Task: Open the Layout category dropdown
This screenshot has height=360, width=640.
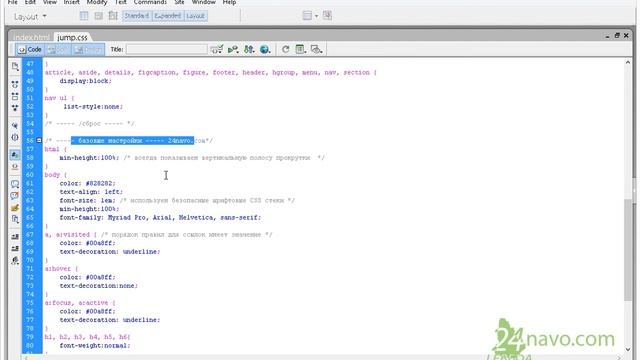Action: pyautogui.click(x=30, y=17)
